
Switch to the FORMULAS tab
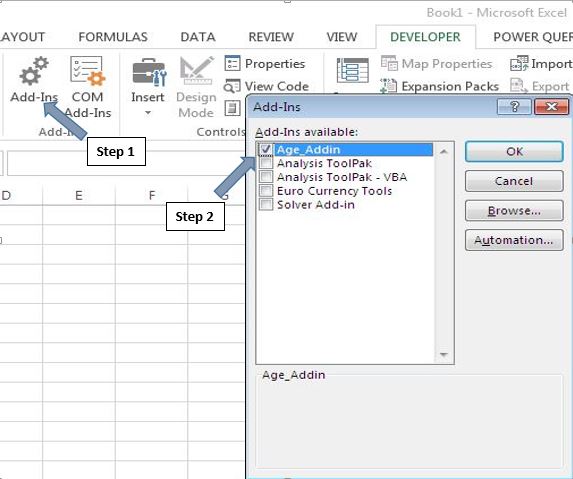point(113,37)
